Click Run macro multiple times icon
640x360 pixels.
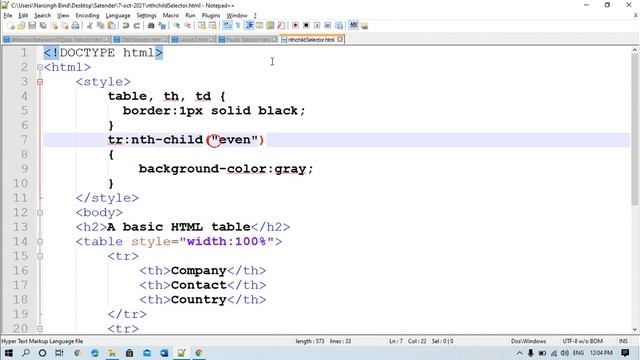(328, 26)
